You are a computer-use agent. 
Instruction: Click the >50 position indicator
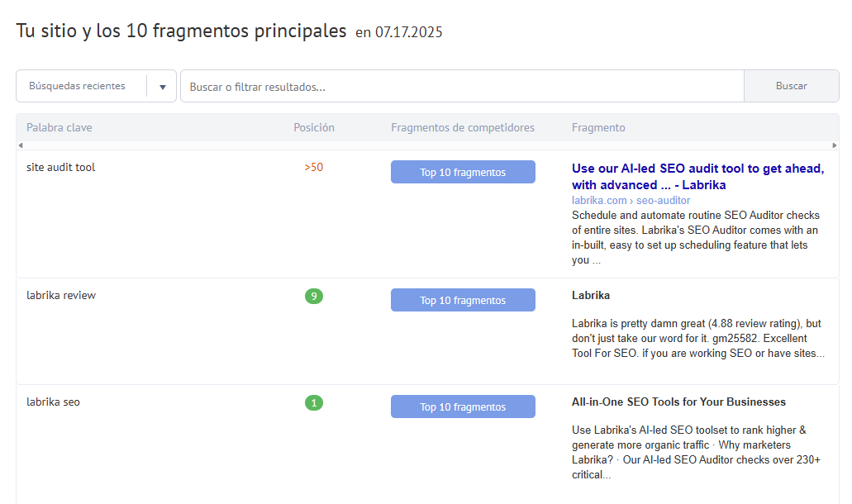coord(313,167)
